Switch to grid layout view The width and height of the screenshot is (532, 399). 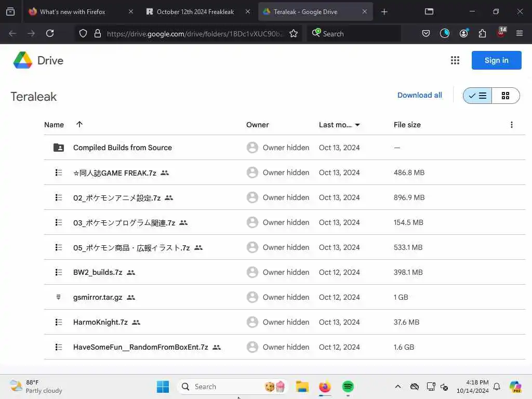coord(506,96)
